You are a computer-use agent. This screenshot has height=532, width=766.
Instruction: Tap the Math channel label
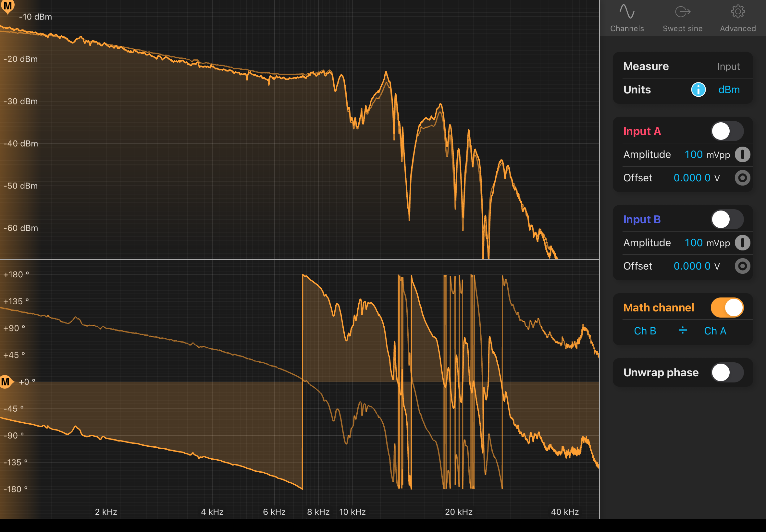[x=659, y=307]
